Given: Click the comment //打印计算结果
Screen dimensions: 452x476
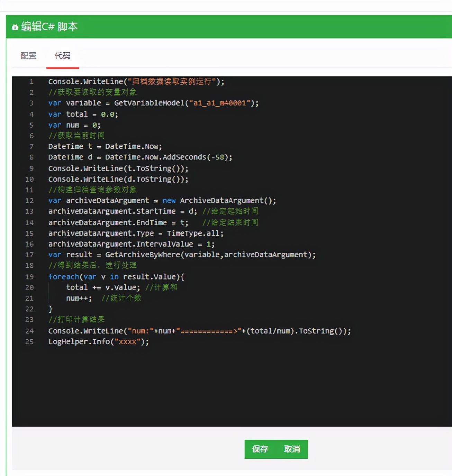Looking at the screenshot, I should pyautogui.click(x=76, y=320).
